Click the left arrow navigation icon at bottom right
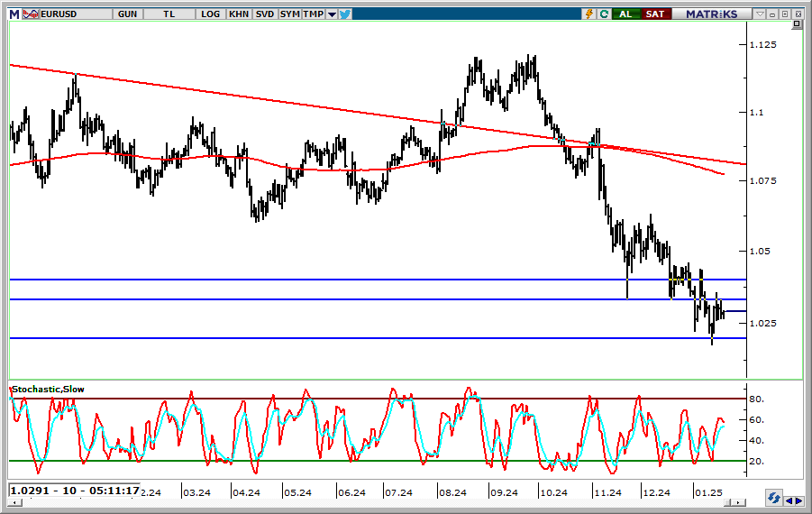Screen dimensions: 812x514 click(789, 500)
